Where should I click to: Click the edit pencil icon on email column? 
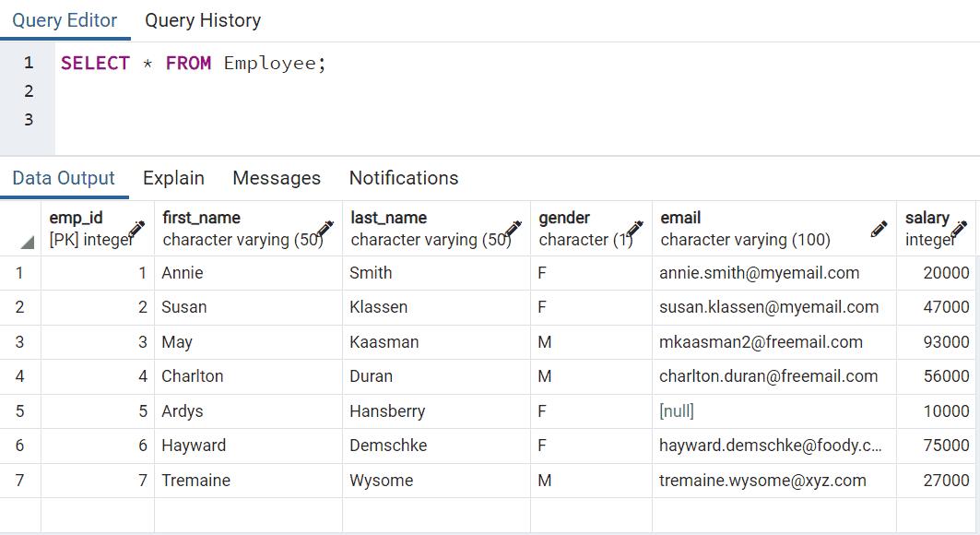point(879,229)
